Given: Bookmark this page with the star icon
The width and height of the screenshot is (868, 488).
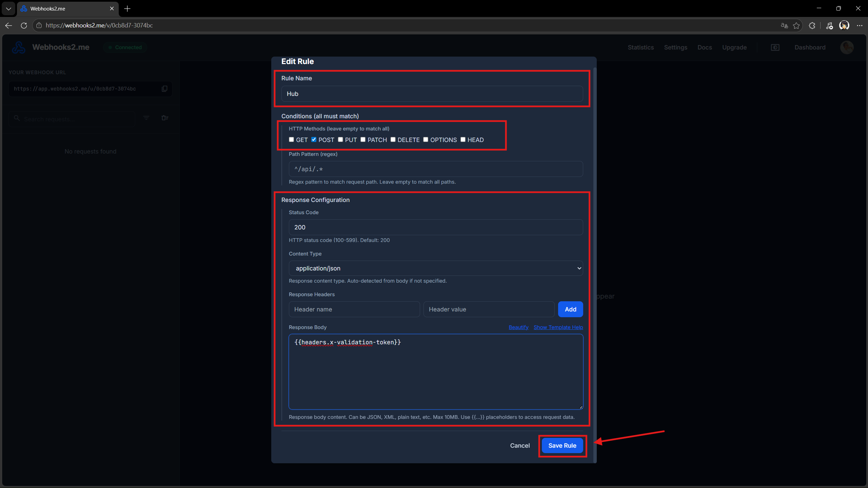Looking at the screenshot, I should point(796,25).
